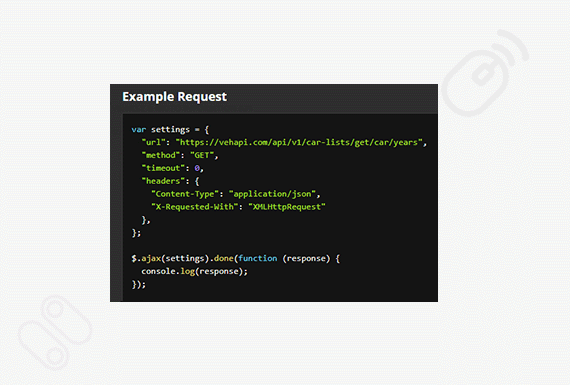The height and width of the screenshot is (385, 570).
Task: Click the vehapi.com URL string in code
Action: click(299, 142)
